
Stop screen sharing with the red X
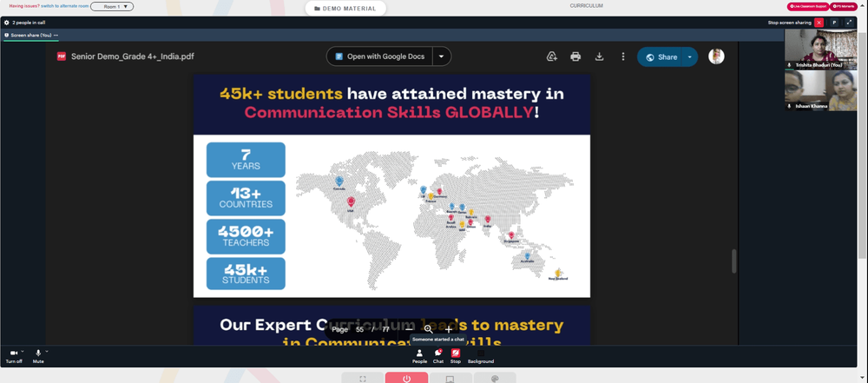(x=819, y=23)
